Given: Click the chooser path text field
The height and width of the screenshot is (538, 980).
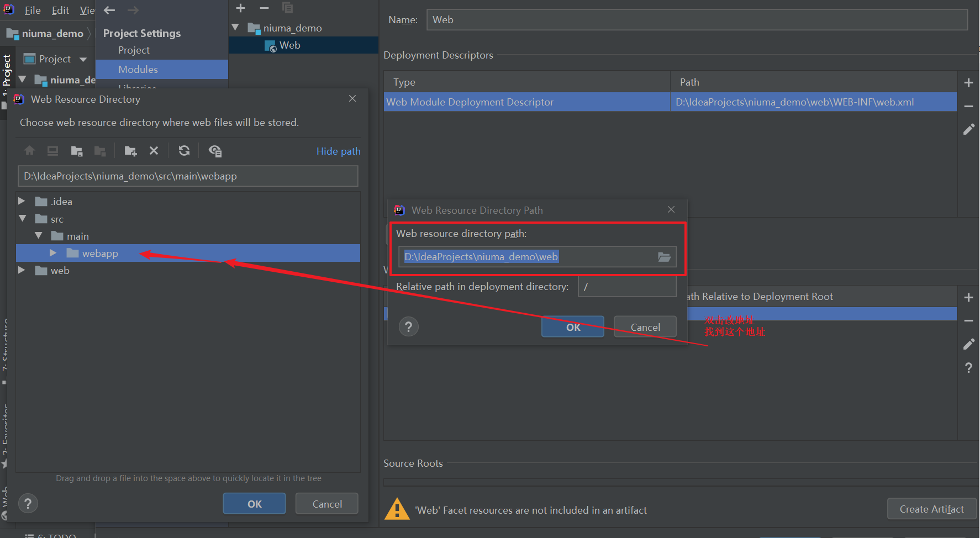Looking at the screenshot, I should click(x=188, y=176).
